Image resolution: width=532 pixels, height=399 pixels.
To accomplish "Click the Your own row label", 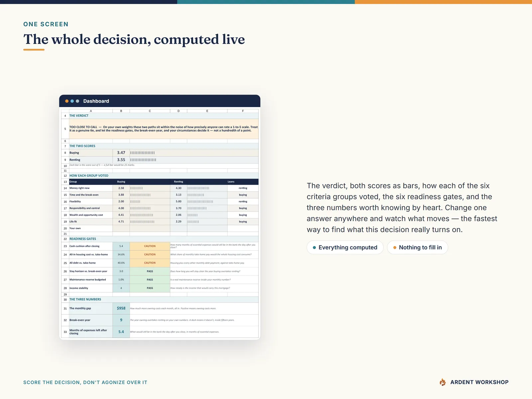I will (75, 228).
